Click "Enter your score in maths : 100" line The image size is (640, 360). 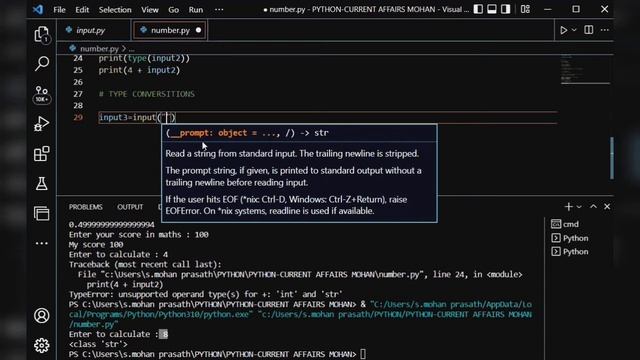point(138,235)
